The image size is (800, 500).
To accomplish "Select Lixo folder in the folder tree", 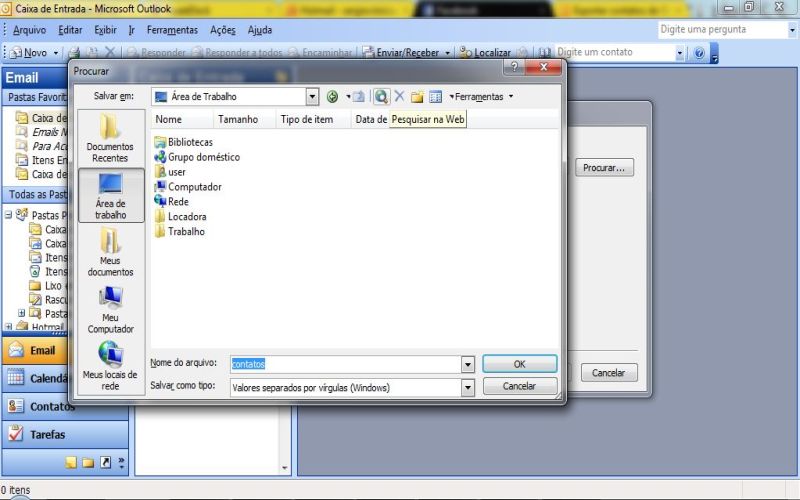I will (47, 286).
